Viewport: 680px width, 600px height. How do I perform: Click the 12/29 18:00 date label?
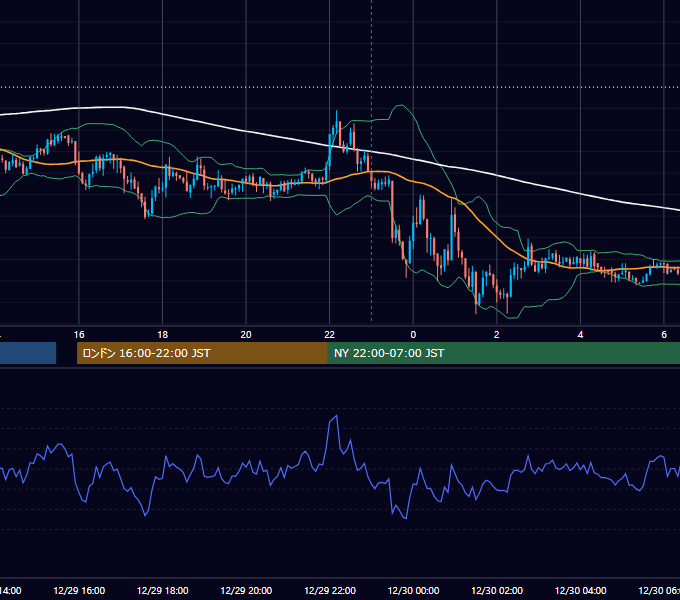point(163,590)
